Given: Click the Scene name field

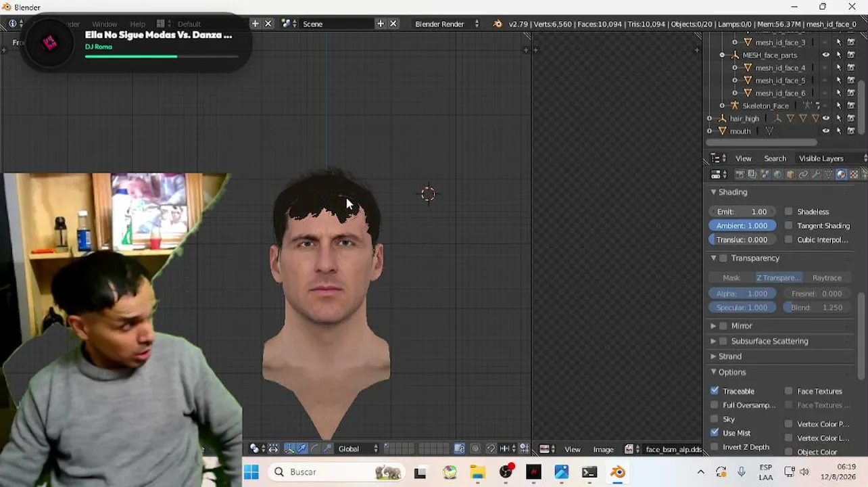Looking at the screenshot, I should pos(337,24).
